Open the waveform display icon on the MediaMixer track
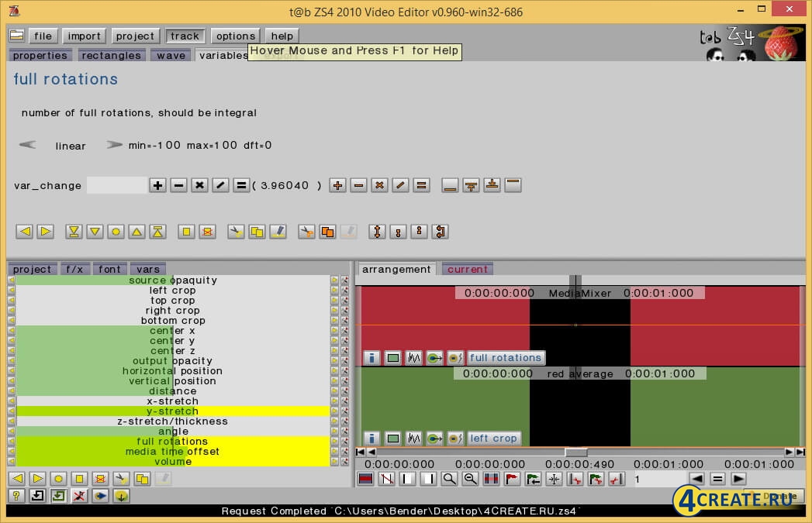Viewport: 812px width, 523px height. click(x=414, y=357)
